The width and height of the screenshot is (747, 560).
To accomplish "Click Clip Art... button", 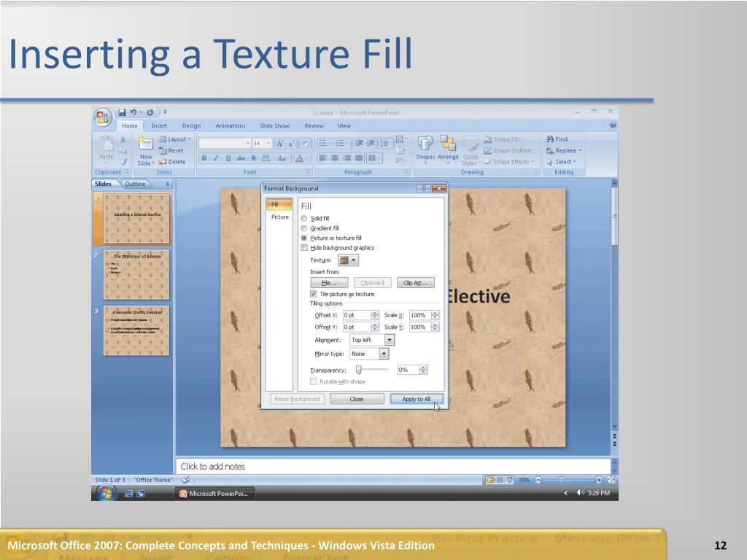I will [415, 283].
